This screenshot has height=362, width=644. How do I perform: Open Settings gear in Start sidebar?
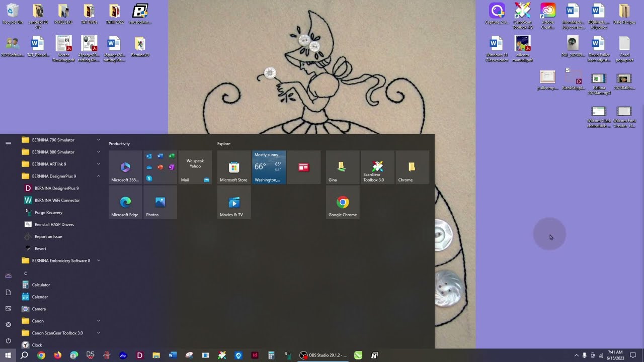tap(8, 325)
